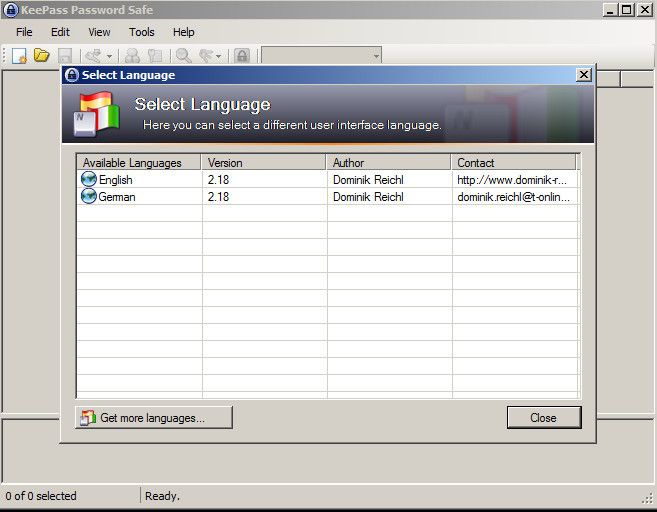Image resolution: width=657 pixels, height=512 pixels.
Task: Click the KeePass main window title icon
Action: pyautogui.click(x=10, y=10)
